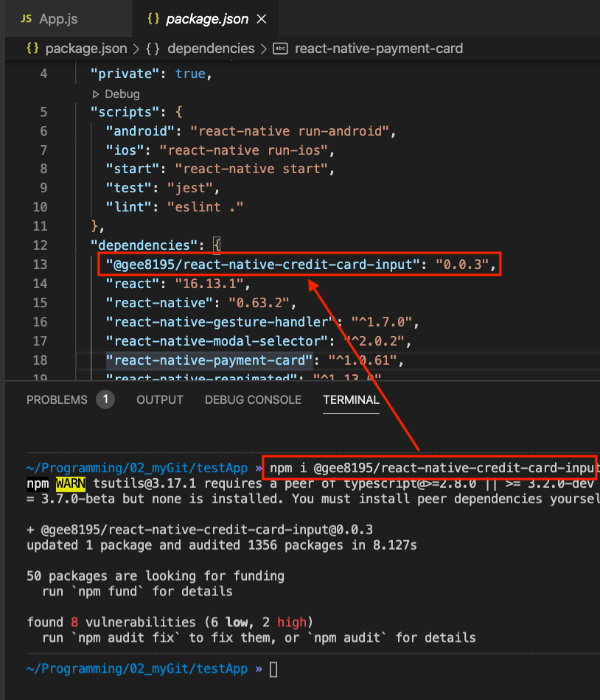Open the OUTPUT panel tab
Viewport: 600px width, 700px height.
click(160, 399)
